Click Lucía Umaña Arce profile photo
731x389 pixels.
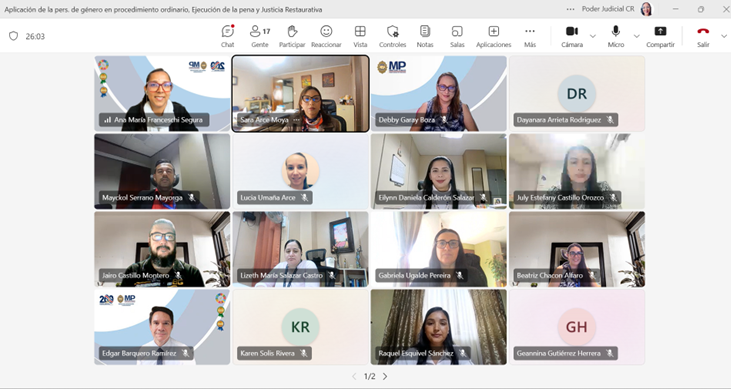(300, 171)
